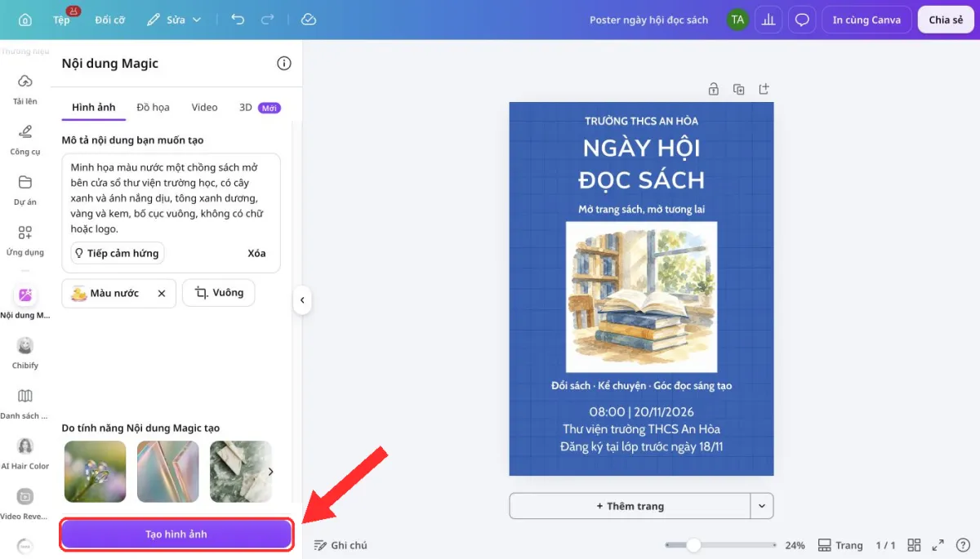Open the grid view icon
The image size is (980, 559).
point(915,545)
